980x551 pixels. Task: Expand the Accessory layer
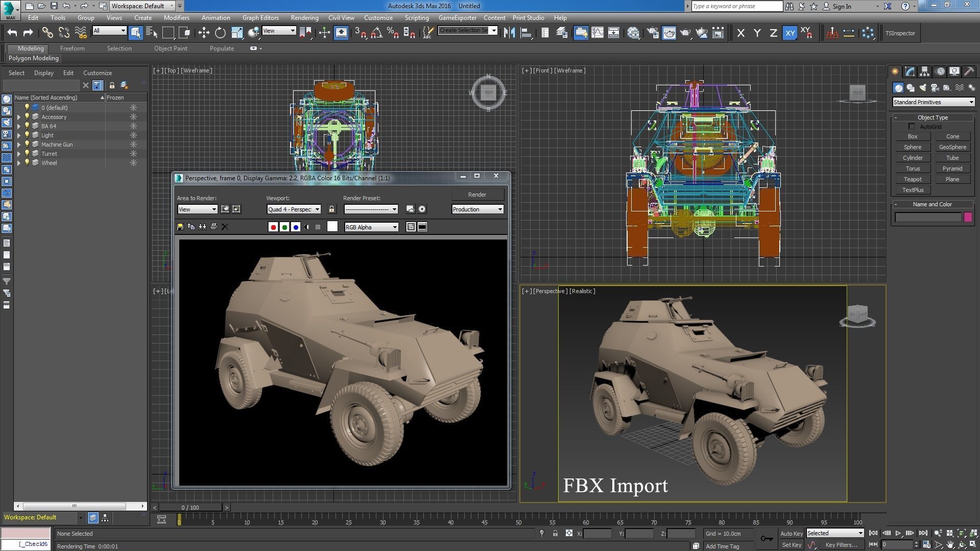[x=19, y=117]
